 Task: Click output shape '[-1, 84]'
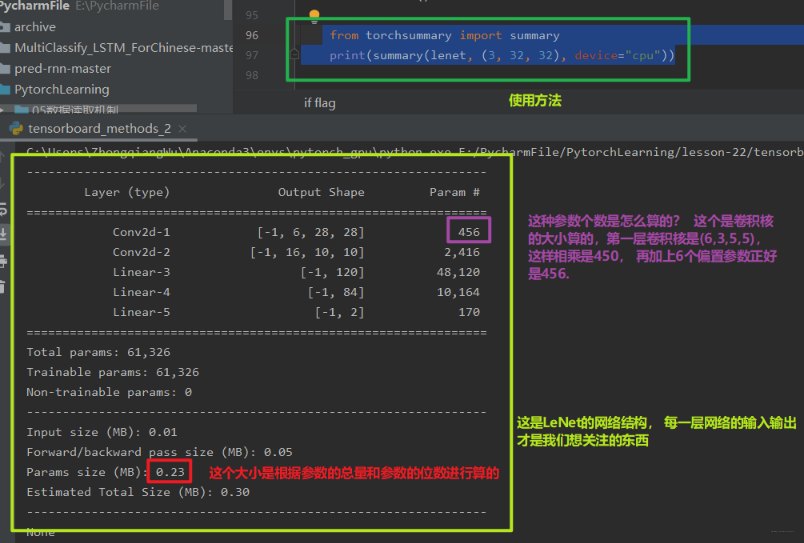click(x=336, y=292)
